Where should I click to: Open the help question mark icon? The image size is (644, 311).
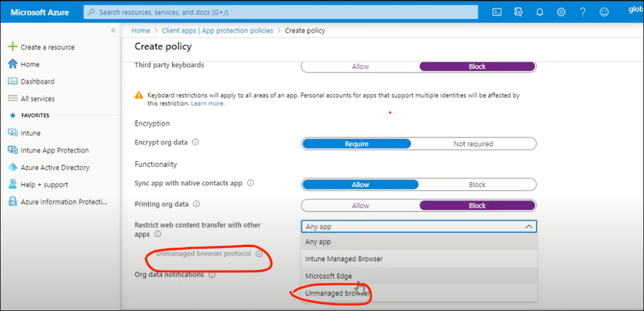tap(582, 12)
